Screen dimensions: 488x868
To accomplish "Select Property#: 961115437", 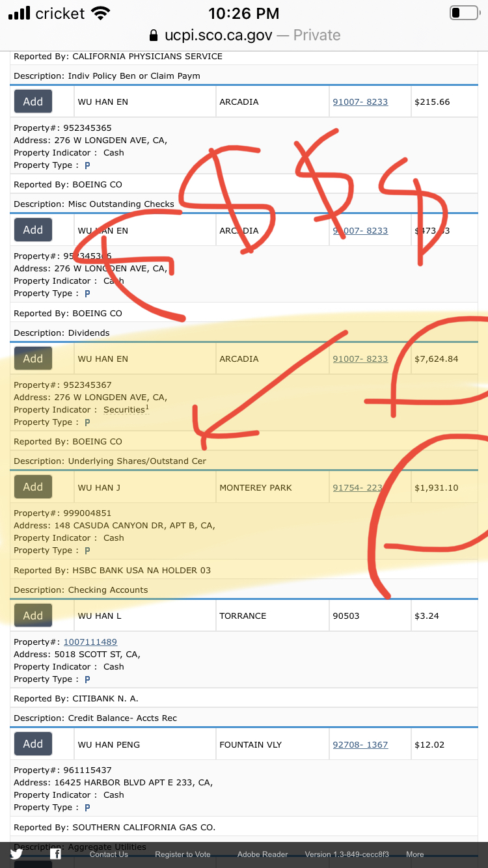I will (x=62, y=770).
